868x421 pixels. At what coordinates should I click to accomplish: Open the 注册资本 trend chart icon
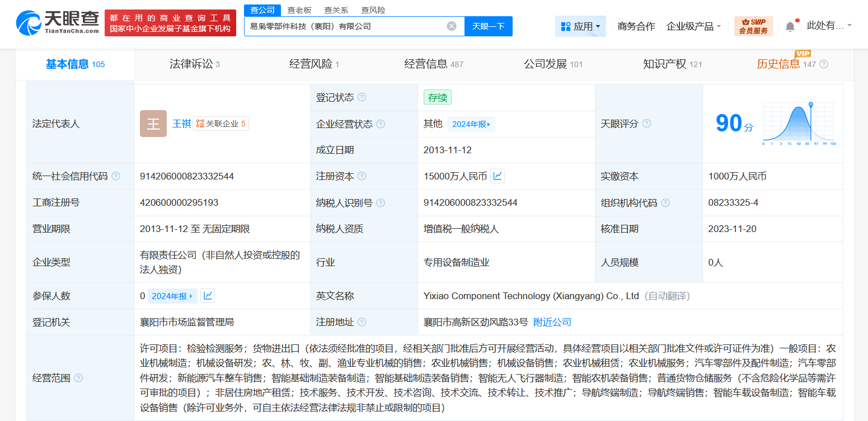pyautogui.click(x=496, y=176)
